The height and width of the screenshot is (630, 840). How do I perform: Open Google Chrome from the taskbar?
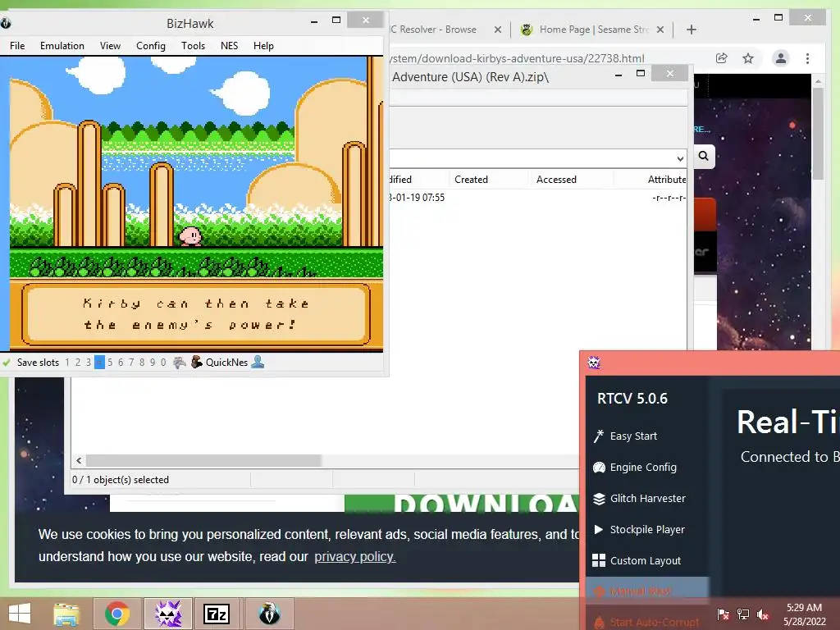[117, 614]
